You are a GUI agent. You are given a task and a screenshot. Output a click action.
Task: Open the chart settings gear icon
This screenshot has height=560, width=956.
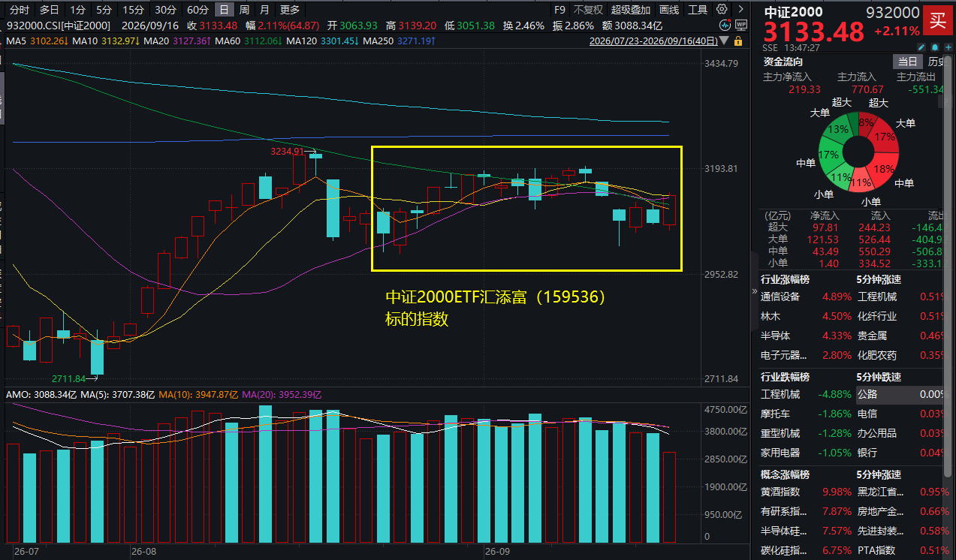click(x=722, y=9)
